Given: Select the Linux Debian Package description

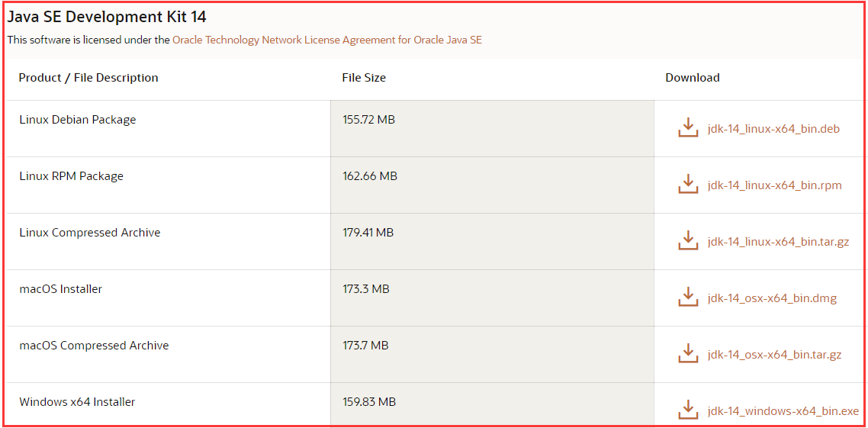Looking at the screenshot, I should [x=78, y=120].
